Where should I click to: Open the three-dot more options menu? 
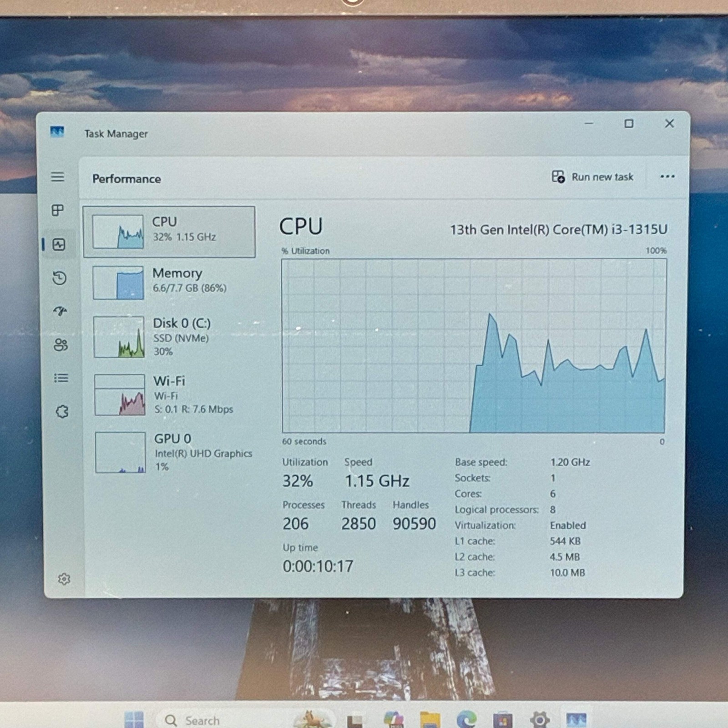667,177
